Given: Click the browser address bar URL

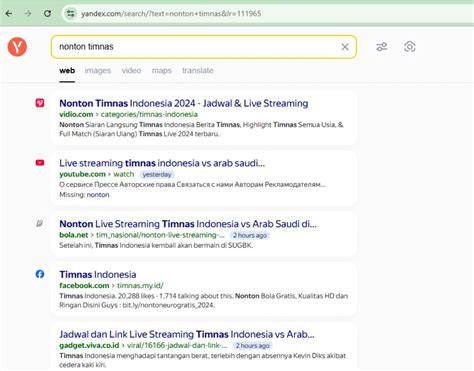Looking at the screenshot, I should pyautogui.click(x=171, y=14).
